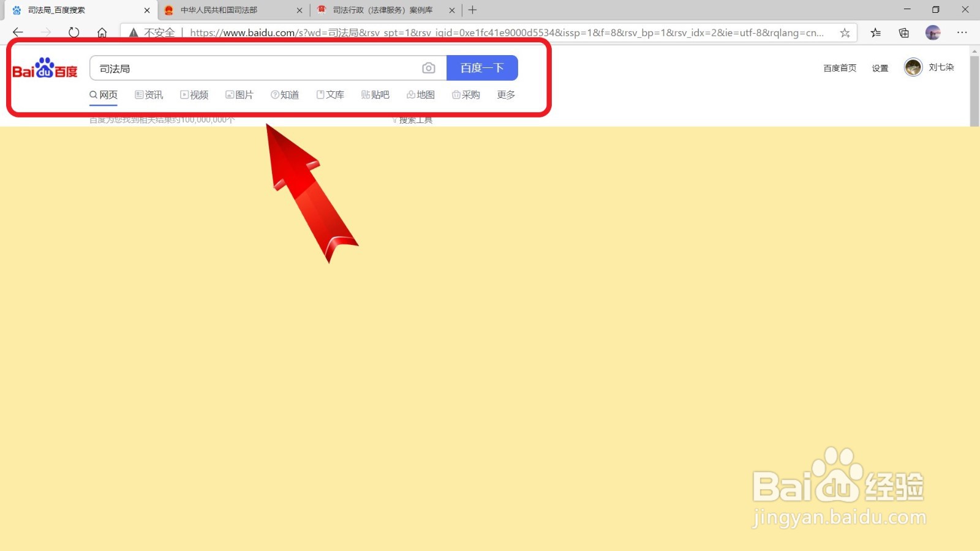Click the 百度首页 link

pos(840,68)
